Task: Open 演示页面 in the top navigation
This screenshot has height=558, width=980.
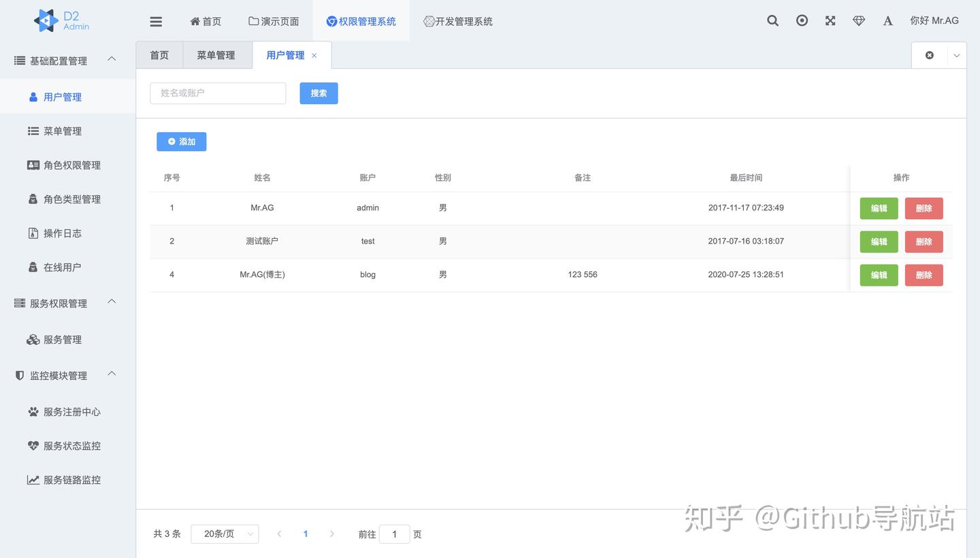Action: point(274,21)
